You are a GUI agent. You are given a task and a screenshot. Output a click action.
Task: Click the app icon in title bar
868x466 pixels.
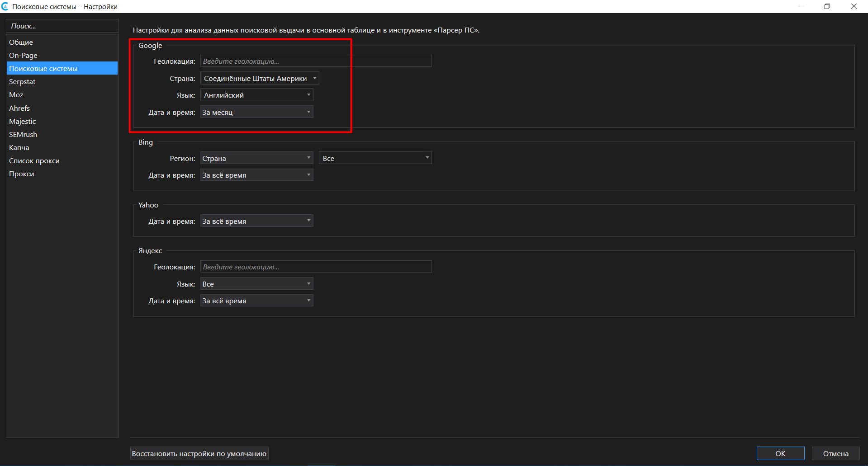(x=5, y=6)
